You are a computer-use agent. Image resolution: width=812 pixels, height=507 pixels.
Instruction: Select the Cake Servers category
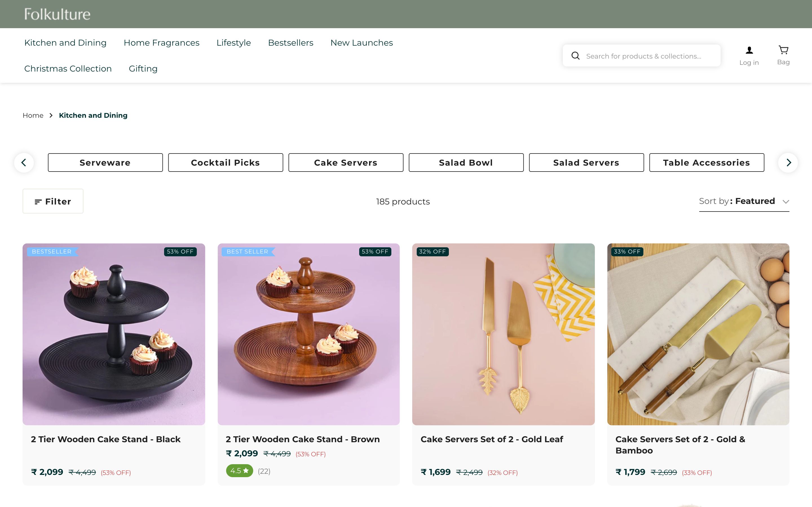click(x=346, y=163)
